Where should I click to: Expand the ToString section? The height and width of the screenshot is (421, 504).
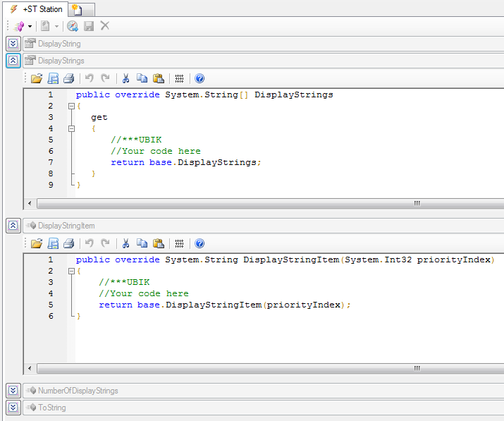click(13, 407)
